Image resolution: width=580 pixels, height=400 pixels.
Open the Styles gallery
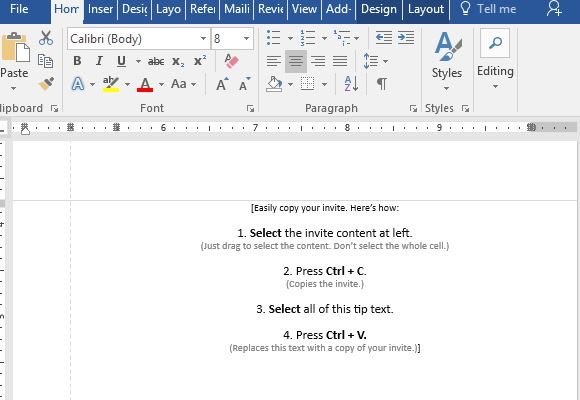point(447,61)
